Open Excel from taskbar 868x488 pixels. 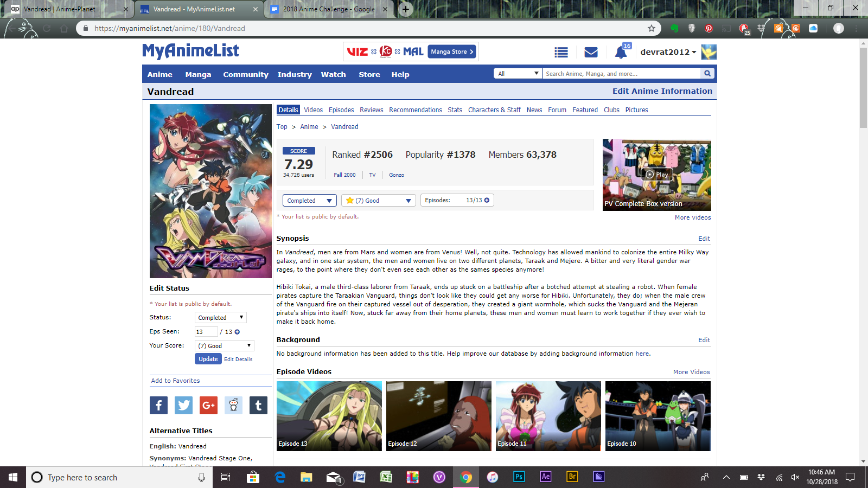pyautogui.click(x=386, y=477)
